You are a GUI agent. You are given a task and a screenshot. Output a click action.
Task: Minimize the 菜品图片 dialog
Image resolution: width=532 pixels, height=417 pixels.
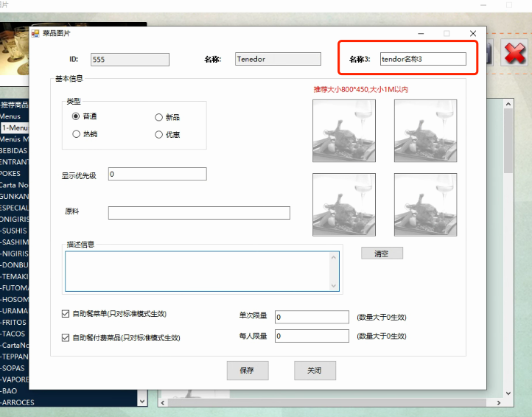click(421, 33)
